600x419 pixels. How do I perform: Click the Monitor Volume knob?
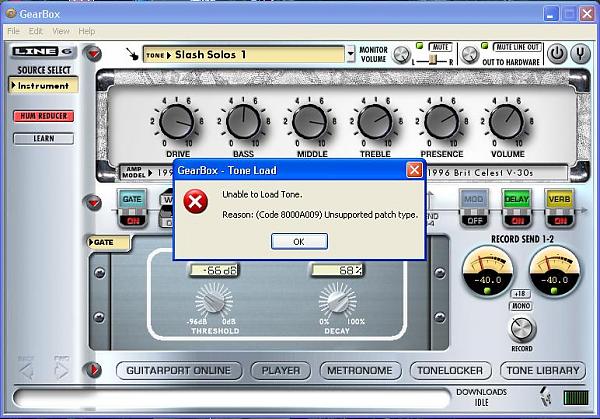coord(401,55)
